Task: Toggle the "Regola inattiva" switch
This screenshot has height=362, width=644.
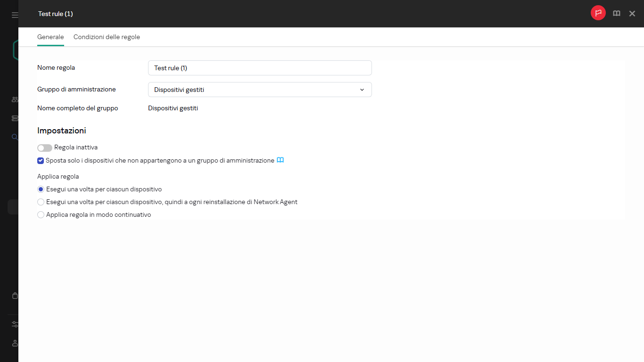Action: click(x=45, y=148)
